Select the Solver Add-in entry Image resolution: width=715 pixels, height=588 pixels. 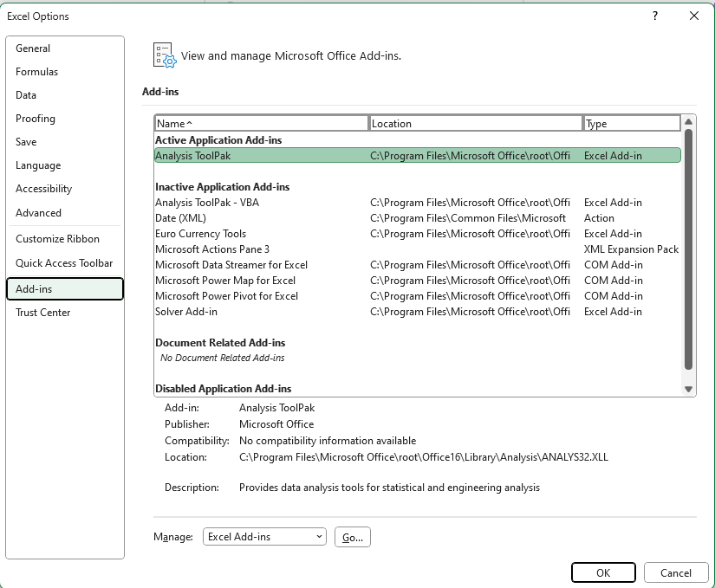coord(260,311)
